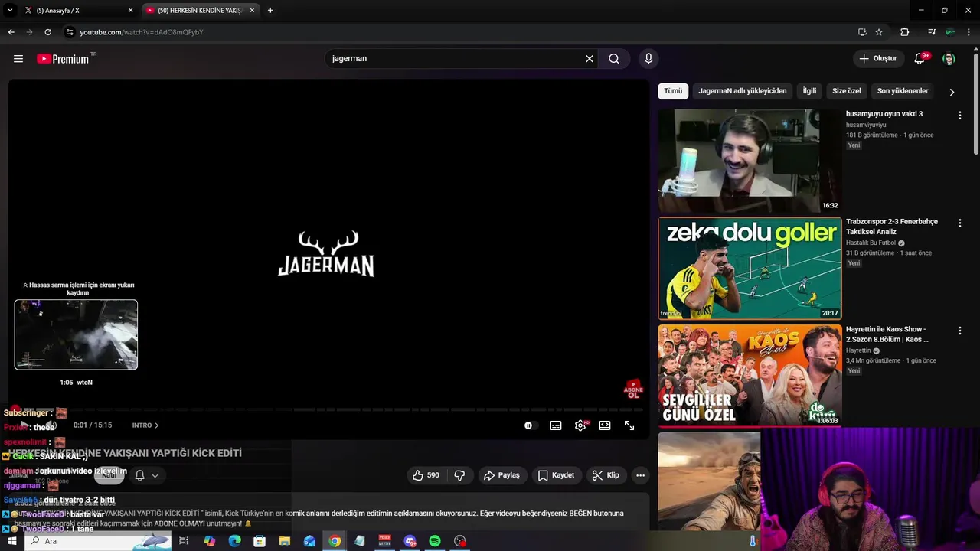Show more filter chips with arrow
Image resolution: width=980 pixels, height=551 pixels.
(x=952, y=92)
